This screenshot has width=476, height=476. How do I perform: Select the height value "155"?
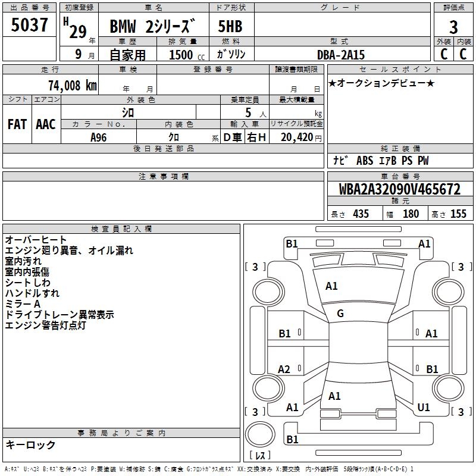click(458, 214)
